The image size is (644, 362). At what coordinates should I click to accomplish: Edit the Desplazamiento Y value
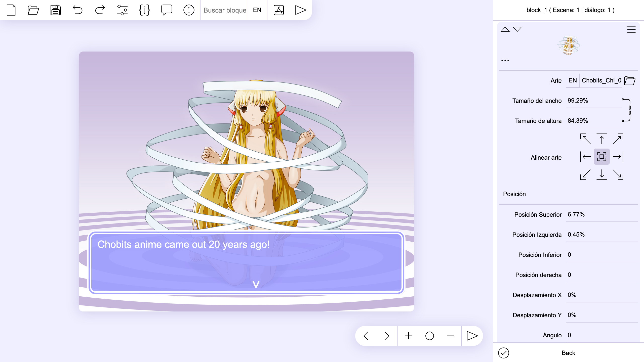[x=602, y=315]
